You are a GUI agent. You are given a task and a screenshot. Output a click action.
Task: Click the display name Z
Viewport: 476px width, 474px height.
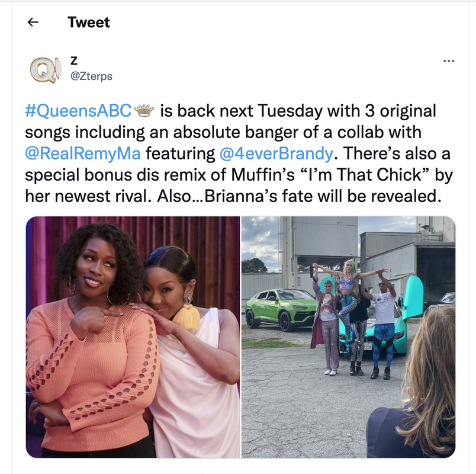click(x=74, y=61)
